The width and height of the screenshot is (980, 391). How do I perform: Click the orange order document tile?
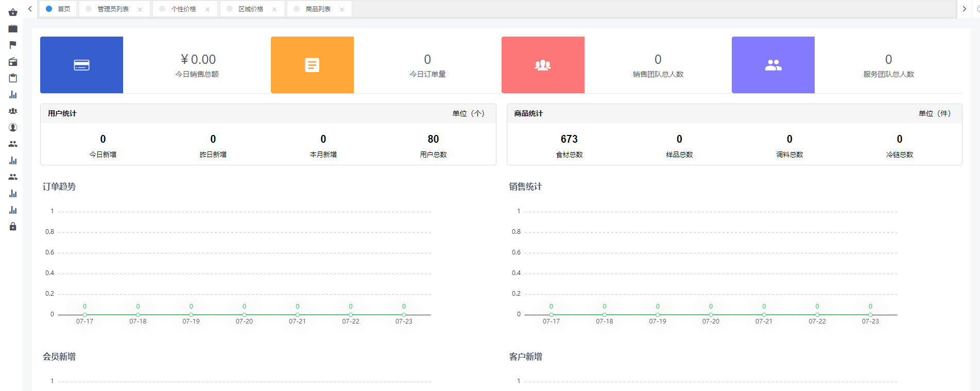(x=312, y=65)
